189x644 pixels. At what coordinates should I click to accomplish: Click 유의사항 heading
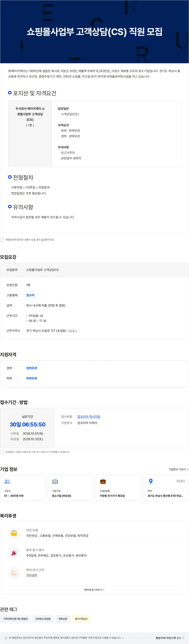(x=23, y=207)
